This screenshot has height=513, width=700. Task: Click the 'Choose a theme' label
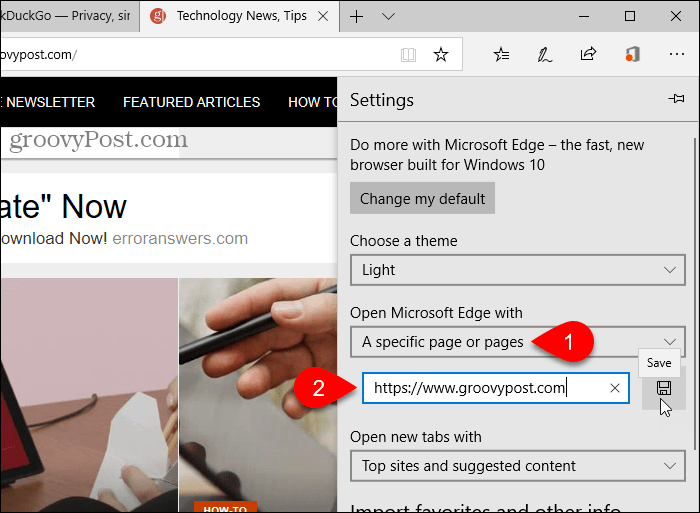[x=404, y=241]
